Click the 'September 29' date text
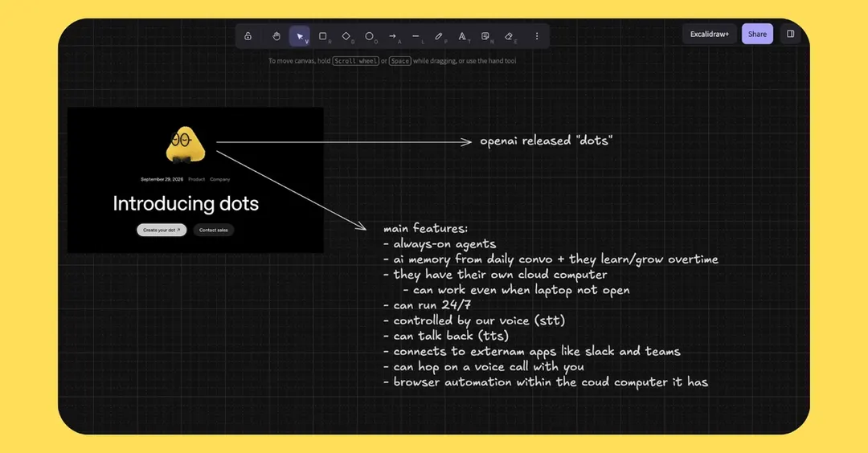 pyautogui.click(x=162, y=179)
